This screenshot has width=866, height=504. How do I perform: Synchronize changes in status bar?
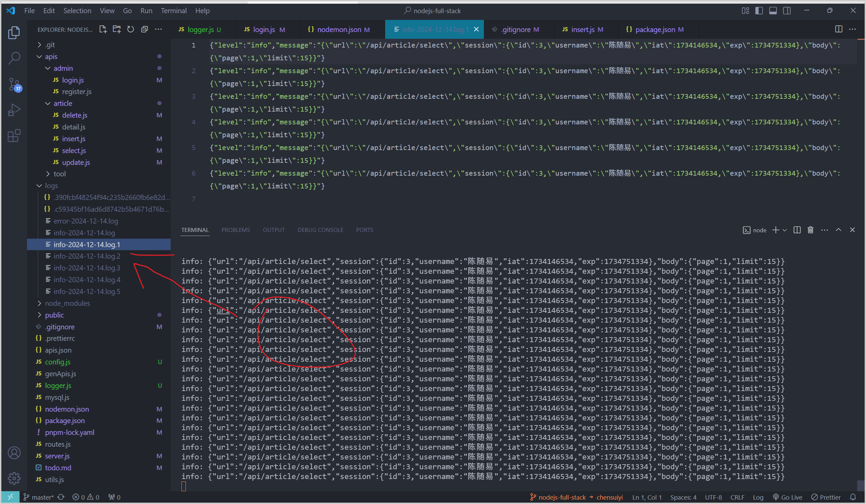(61, 497)
